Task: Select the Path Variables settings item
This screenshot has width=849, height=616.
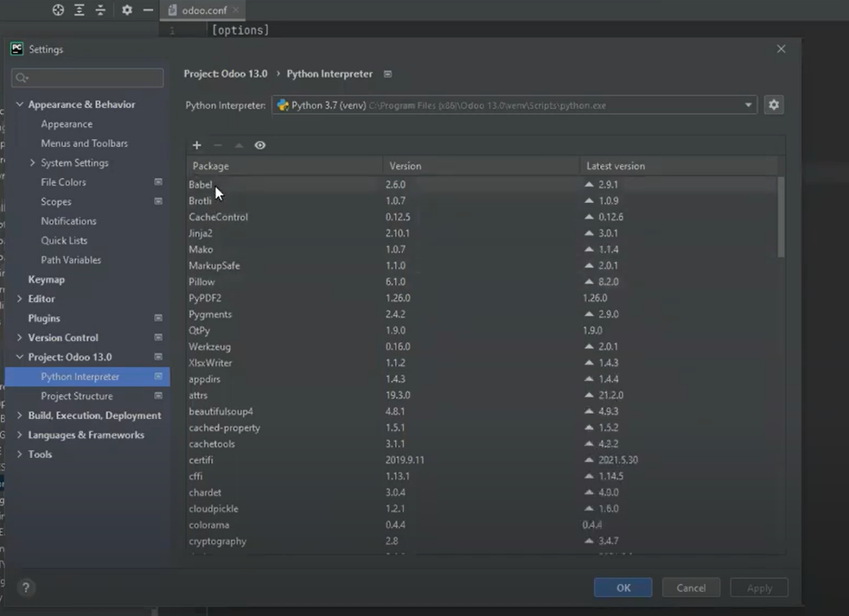Action: [x=71, y=260]
